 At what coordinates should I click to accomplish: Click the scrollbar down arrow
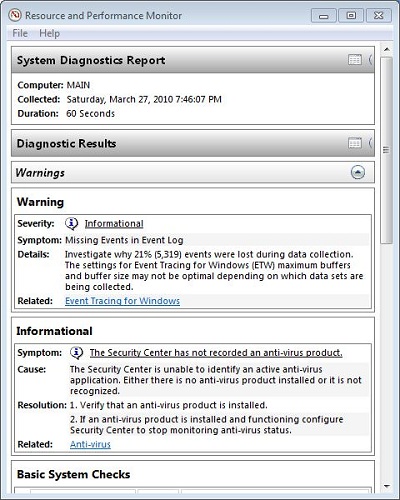386,486
